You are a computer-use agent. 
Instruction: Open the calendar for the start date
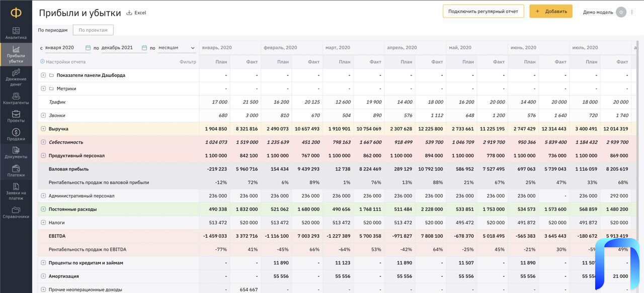[x=88, y=48]
